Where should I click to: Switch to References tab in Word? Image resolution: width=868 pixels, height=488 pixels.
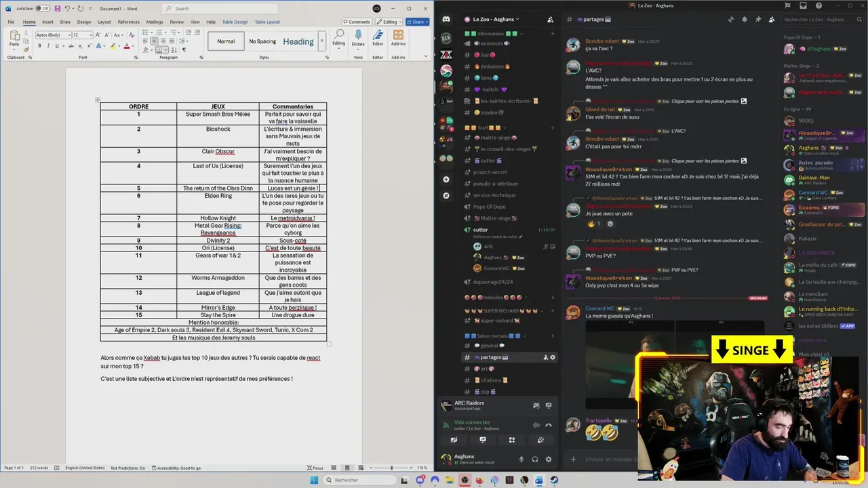pyautogui.click(x=128, y=22)
